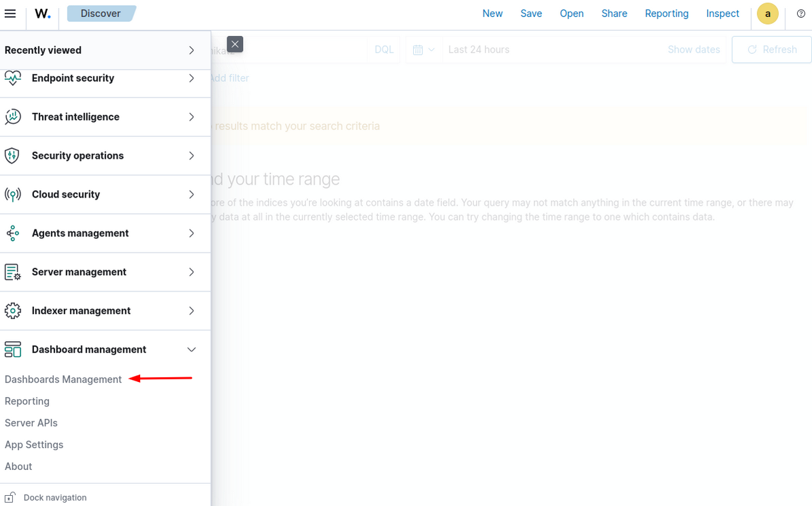Expand the Recently viewed section
Screen dimensions: 812x506
191,50
